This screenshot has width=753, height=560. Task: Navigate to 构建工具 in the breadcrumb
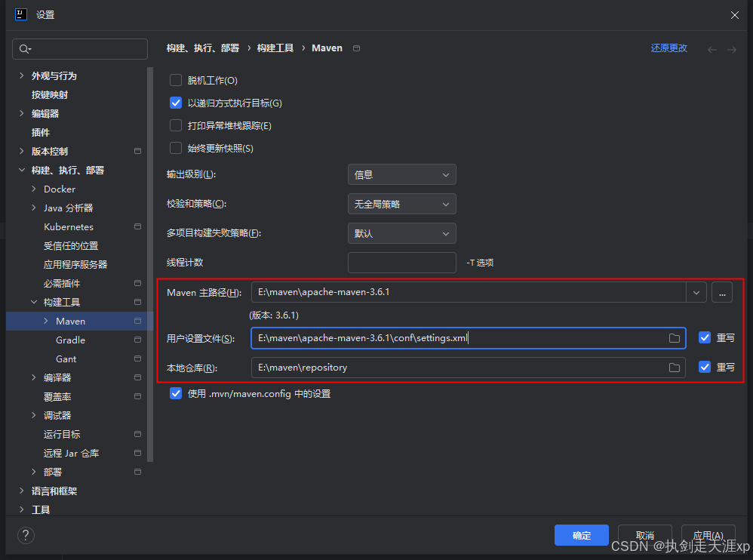point(275,48)
